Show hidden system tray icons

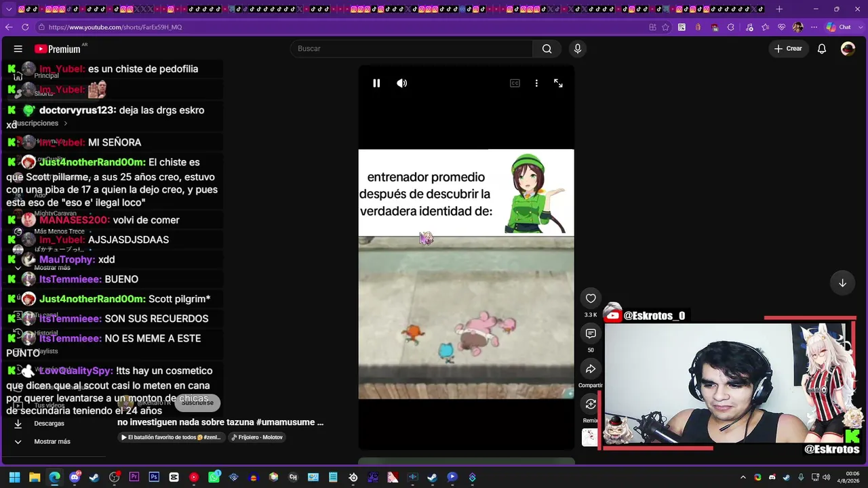tap(743, 477)
